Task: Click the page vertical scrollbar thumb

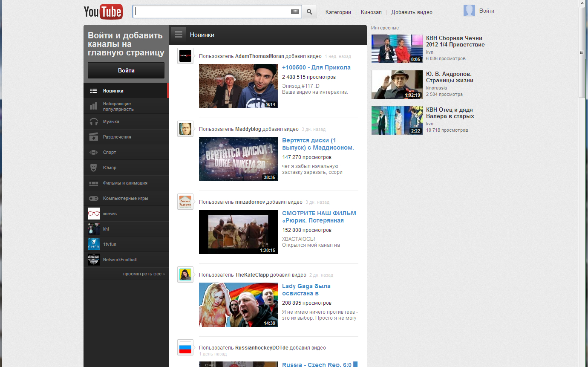Action: [582, 52]
